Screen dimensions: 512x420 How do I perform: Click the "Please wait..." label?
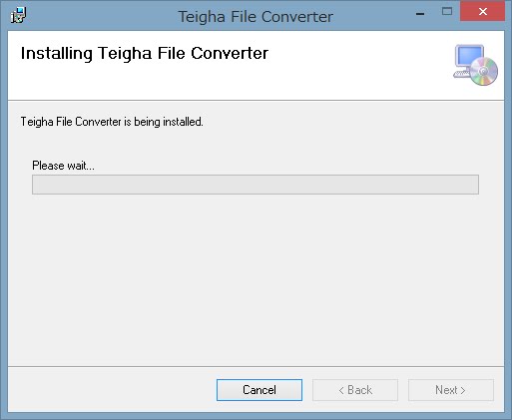pyautogui.click(x=63, y=166)
